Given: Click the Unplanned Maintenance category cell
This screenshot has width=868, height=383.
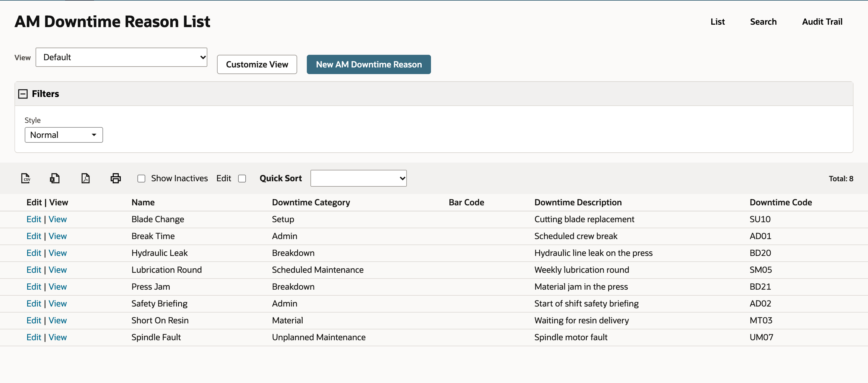Looking at the screenshot, I should [x=319, y=337].
